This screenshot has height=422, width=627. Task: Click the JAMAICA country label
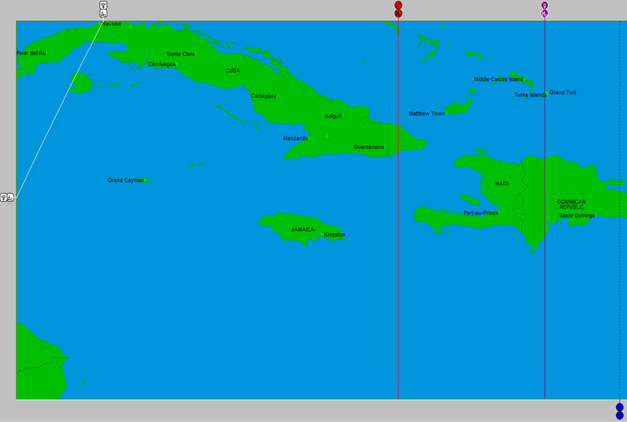click(x=303, y=230)
